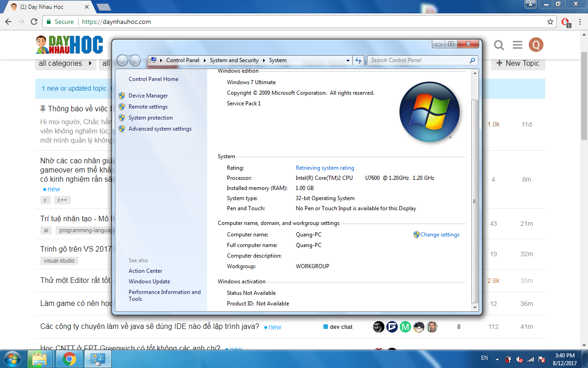Open System protection link
Image resolution: width=588 pixels, height=368 pixels.
click(151, 118)
